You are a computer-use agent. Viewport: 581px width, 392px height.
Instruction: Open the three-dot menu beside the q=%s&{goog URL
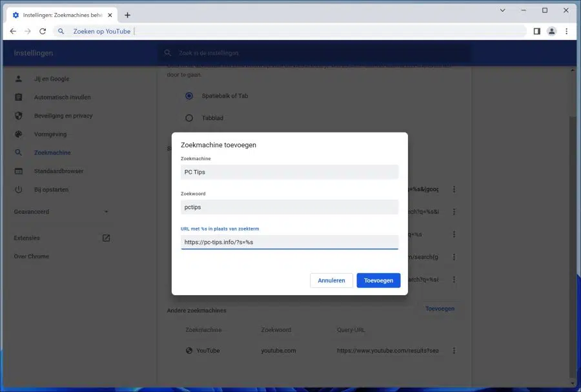pos(454,189)
